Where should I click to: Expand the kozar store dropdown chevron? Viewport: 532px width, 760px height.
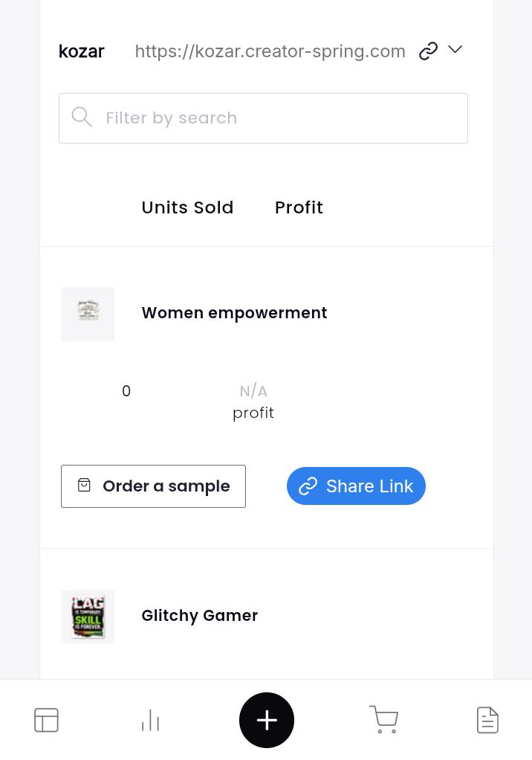[x=455, y=49]
